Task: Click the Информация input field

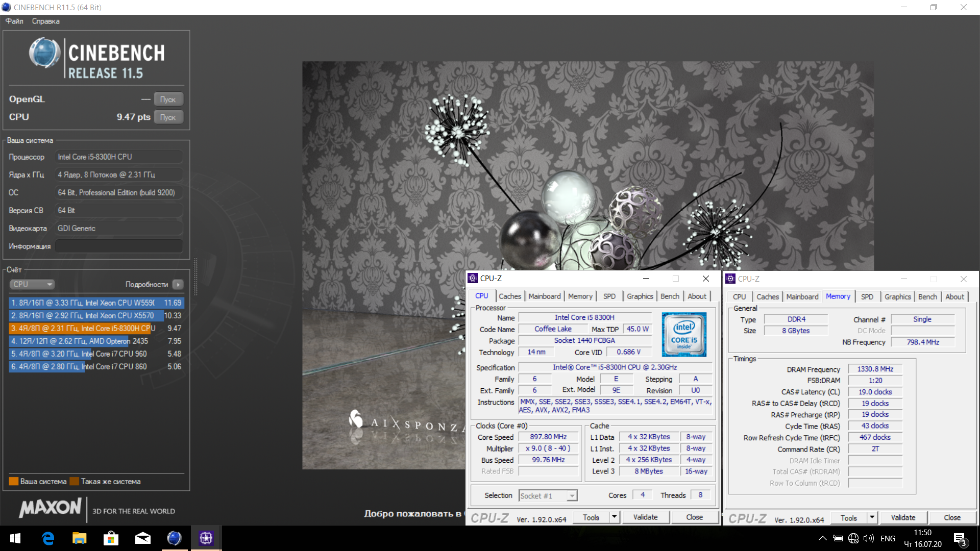Action: [x=119, y=246]
